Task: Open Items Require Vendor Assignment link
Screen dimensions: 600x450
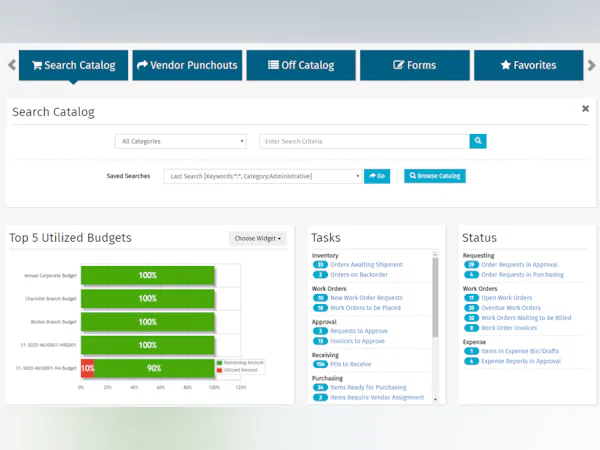Action: 377,397
